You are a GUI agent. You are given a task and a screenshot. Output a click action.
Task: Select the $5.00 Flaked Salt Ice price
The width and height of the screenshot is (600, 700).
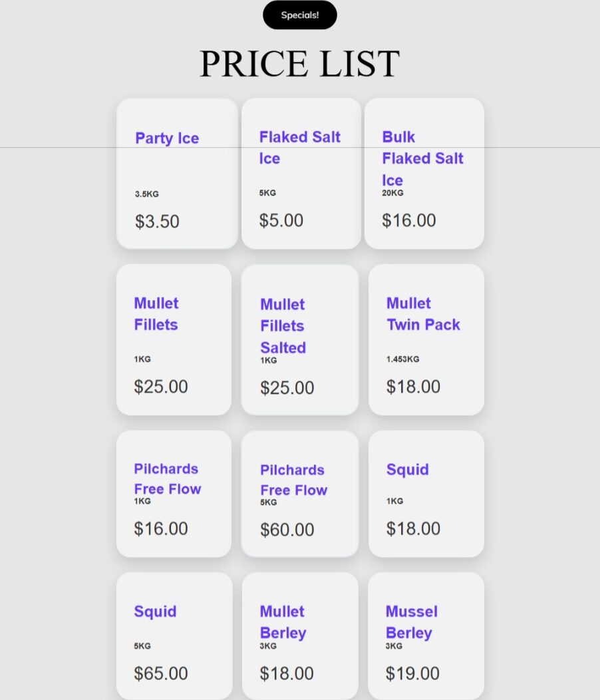click(281, 220)
